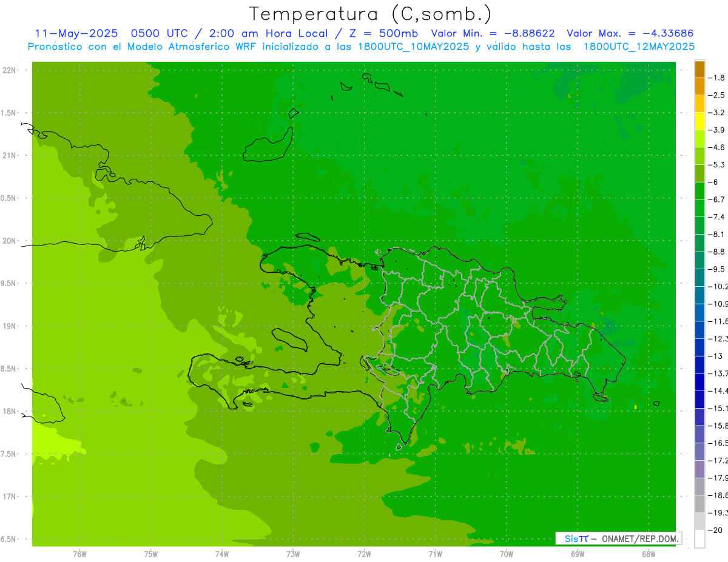Image resolution: width=728 pixels, height=562 pixels.
Task: Pick the yellow swatch between -3.2 and -3.9
Action: (699, 121)
